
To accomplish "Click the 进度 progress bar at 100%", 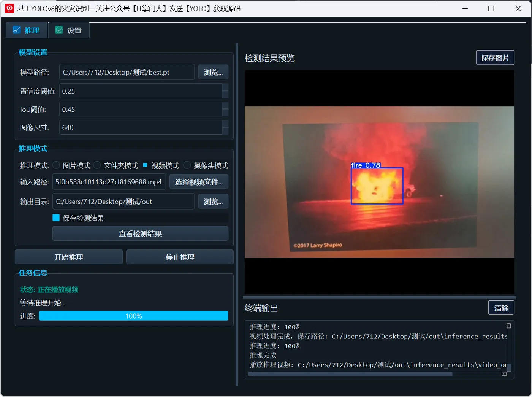I will [133, 316].
